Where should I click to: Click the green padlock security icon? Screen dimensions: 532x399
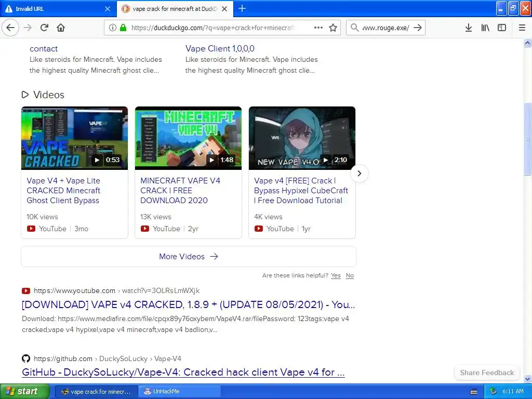pyautogui.click(x=123, y=28)
